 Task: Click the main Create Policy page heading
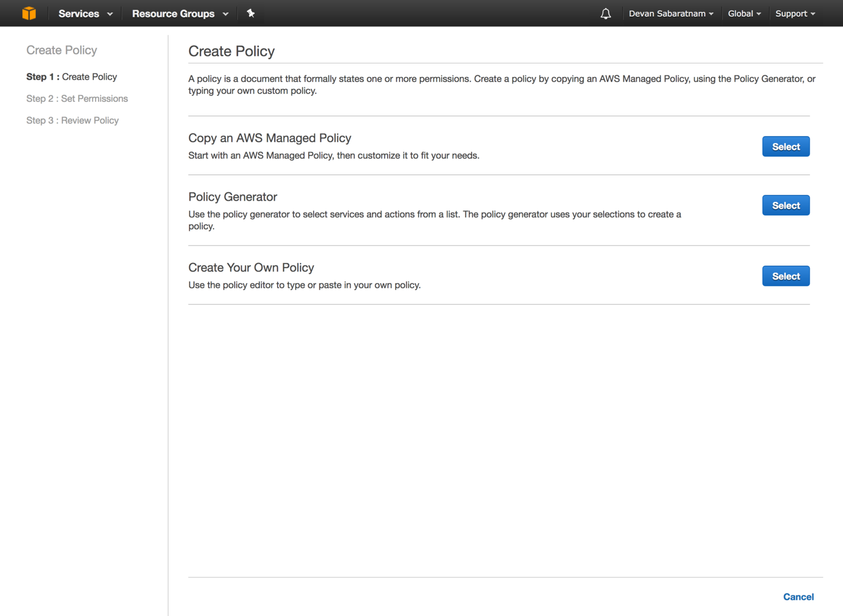(232, 52)
